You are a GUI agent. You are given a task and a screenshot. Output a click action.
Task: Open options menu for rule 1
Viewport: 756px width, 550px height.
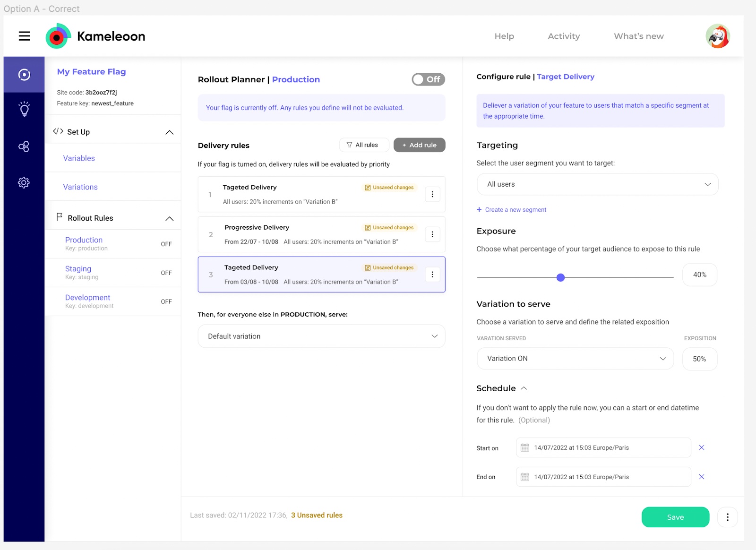[x=432, y=194]
